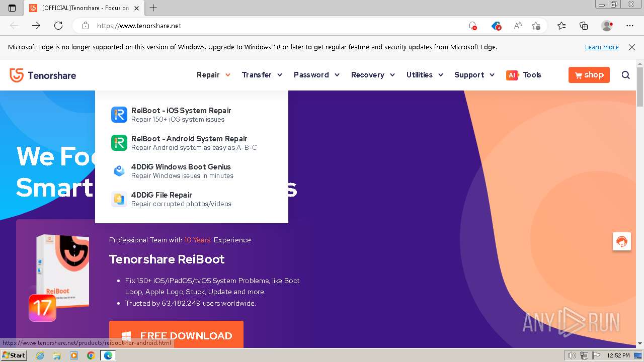Launch Internet Explorer from the taskbar
Viewport: 644px width, 362px height.
click(40, 355)
